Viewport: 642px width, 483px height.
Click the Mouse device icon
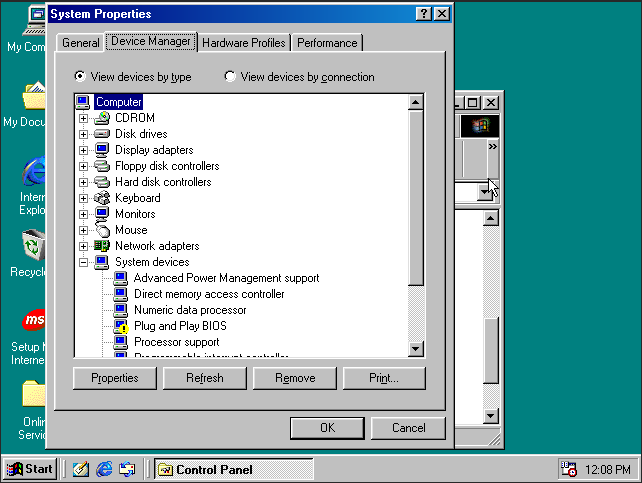pos(102,230)
